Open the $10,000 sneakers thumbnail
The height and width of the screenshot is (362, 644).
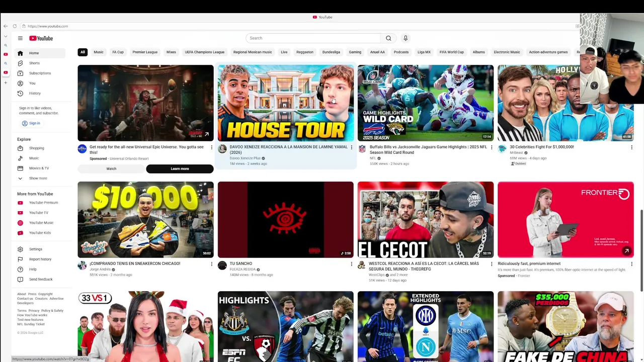coord(145,220)
